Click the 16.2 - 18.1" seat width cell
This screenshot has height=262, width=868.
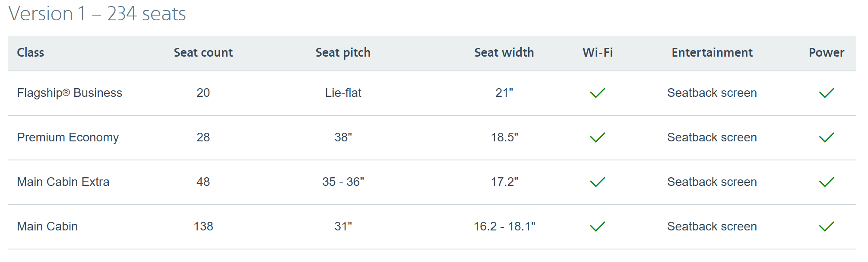point(504,227)
